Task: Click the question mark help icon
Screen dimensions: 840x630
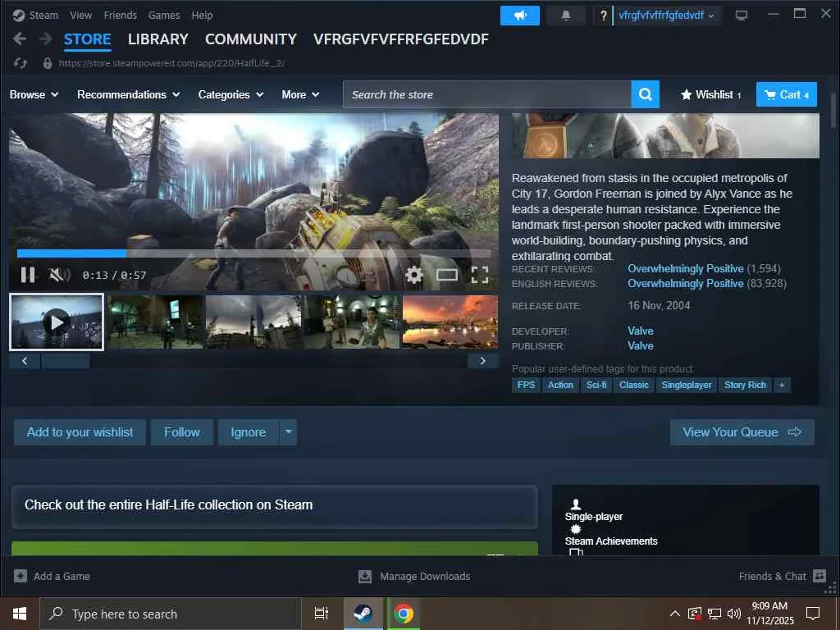Action: (x=603, y=16)
